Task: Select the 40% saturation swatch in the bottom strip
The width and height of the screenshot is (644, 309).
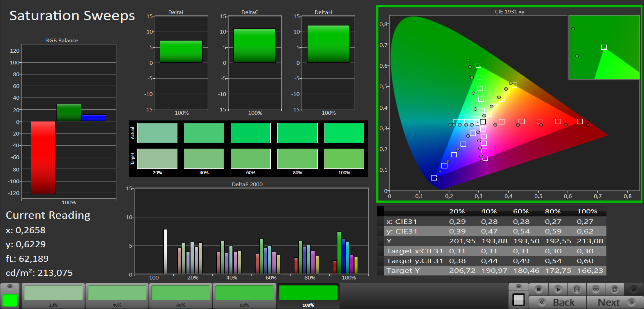Action: tap(117, 296)
